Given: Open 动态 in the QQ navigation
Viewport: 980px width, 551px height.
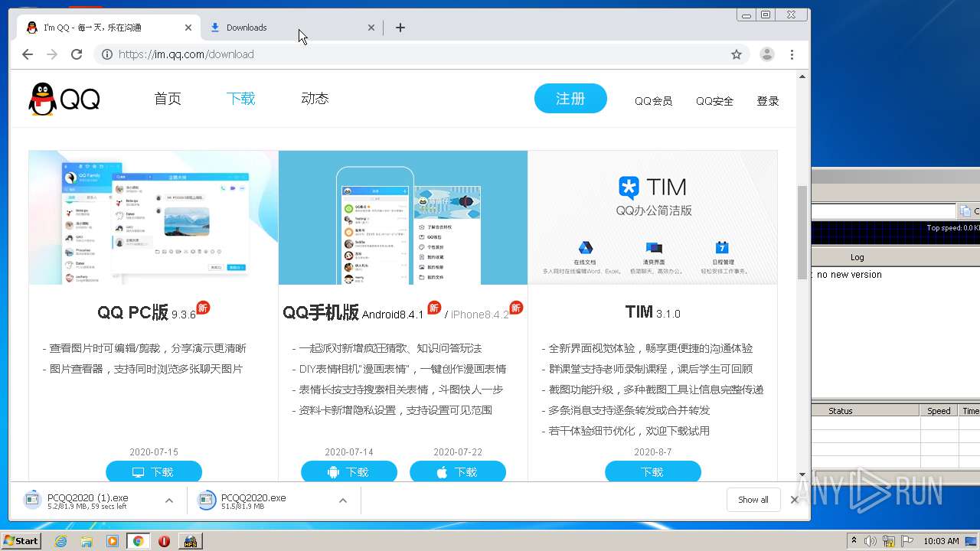Looking at the screenshot, I should coord(315,99).
